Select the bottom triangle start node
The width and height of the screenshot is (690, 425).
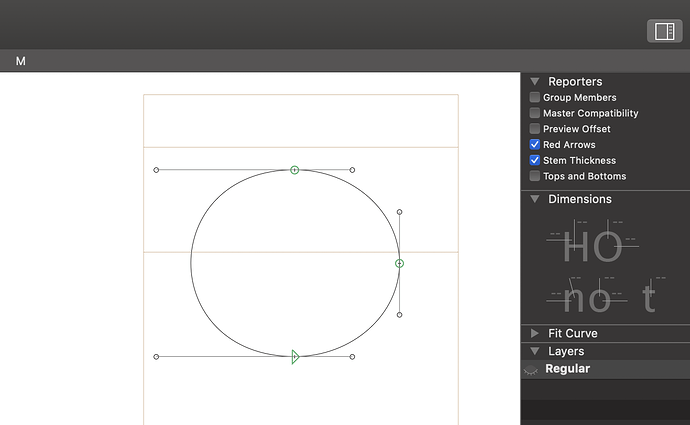295,357
